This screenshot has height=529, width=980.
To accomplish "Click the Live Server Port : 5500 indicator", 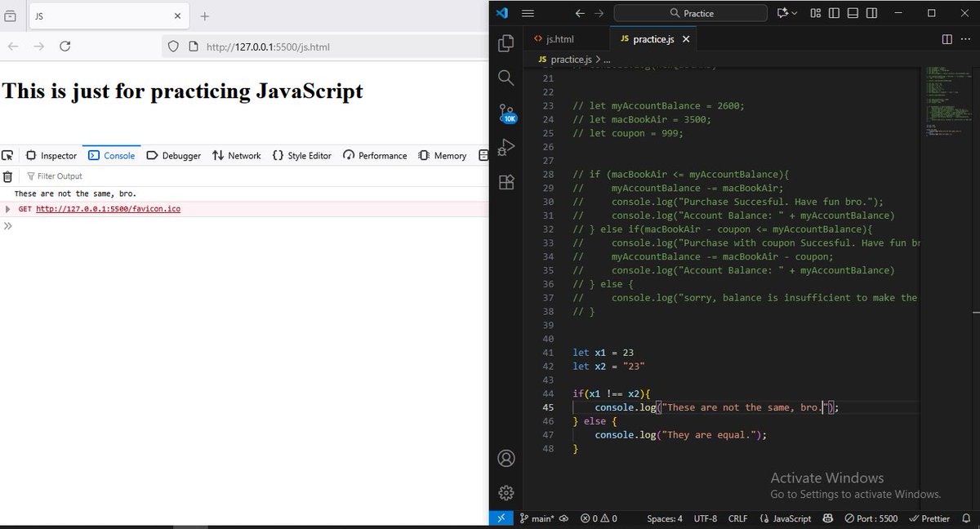I will click(x=871, y=518).
